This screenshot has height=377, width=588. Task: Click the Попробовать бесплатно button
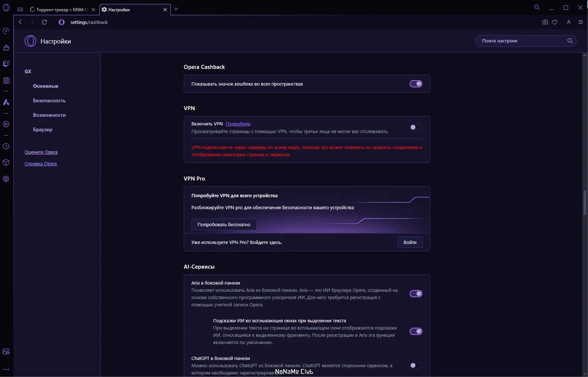tap(224, 224)
